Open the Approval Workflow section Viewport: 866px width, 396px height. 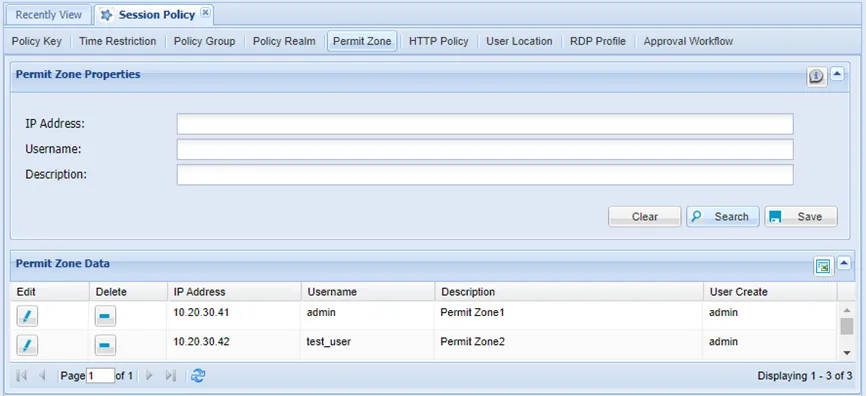688,41
